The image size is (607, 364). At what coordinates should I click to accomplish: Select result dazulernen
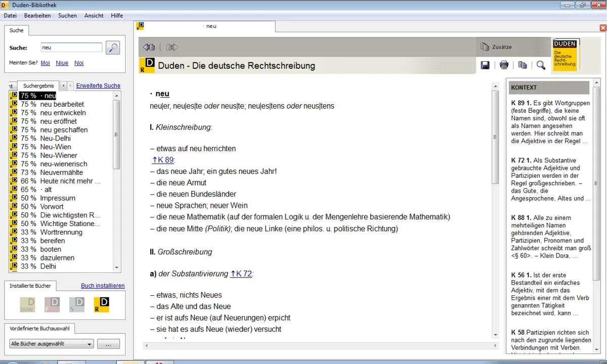pyautogui.click(x=58, y=258)
